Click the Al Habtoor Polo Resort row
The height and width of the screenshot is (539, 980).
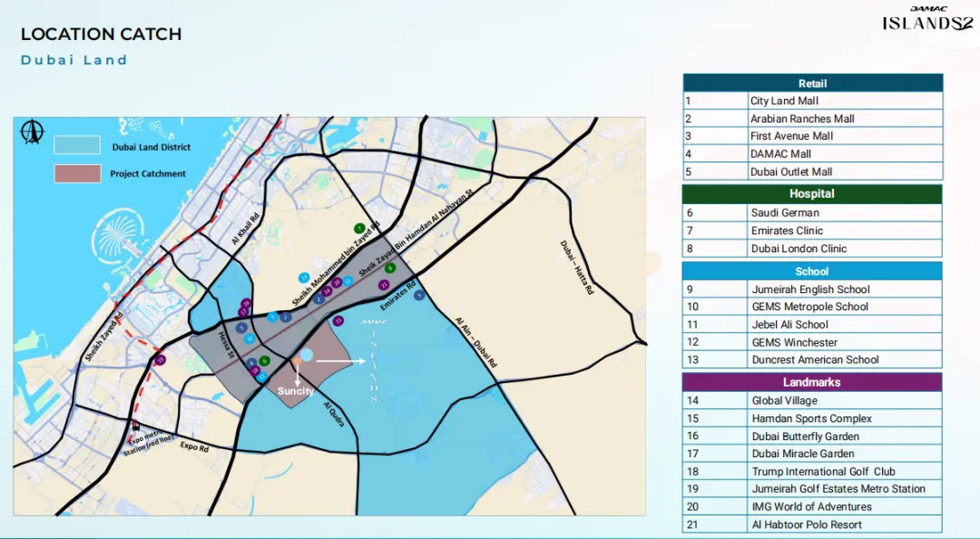click(812, 524)
